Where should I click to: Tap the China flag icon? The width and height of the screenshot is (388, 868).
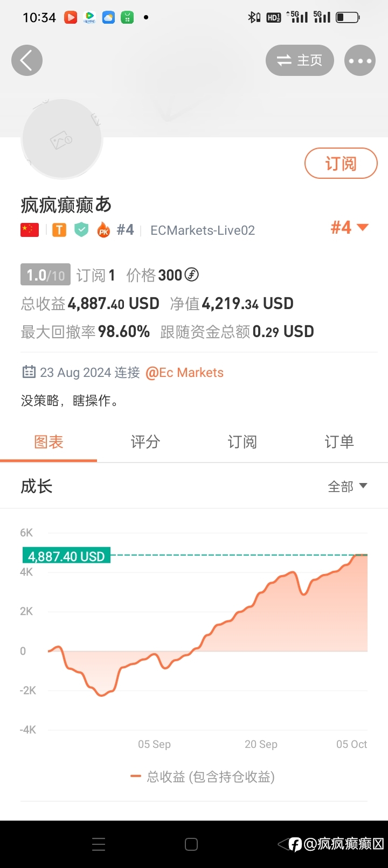pos(30,230)
